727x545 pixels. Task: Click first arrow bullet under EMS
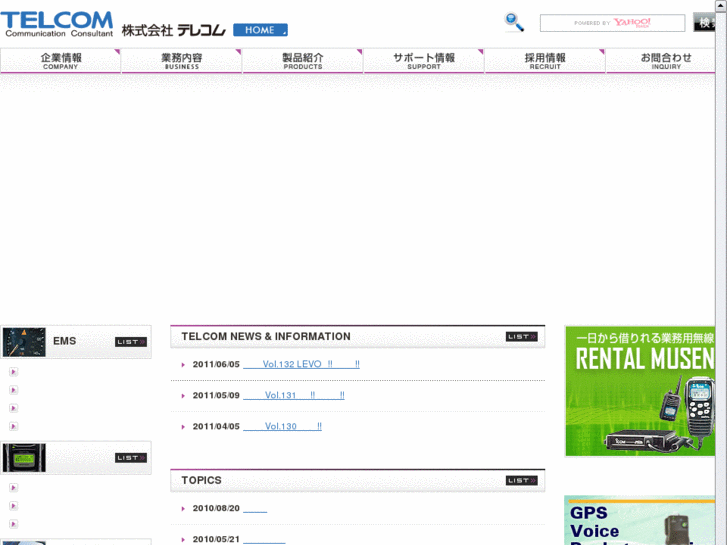pos(13,372)
